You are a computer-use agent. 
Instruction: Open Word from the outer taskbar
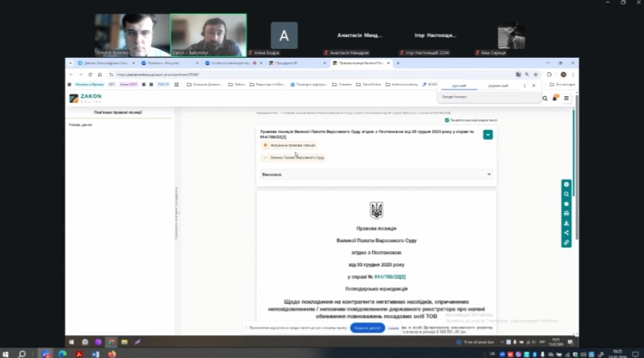point(95,354)
